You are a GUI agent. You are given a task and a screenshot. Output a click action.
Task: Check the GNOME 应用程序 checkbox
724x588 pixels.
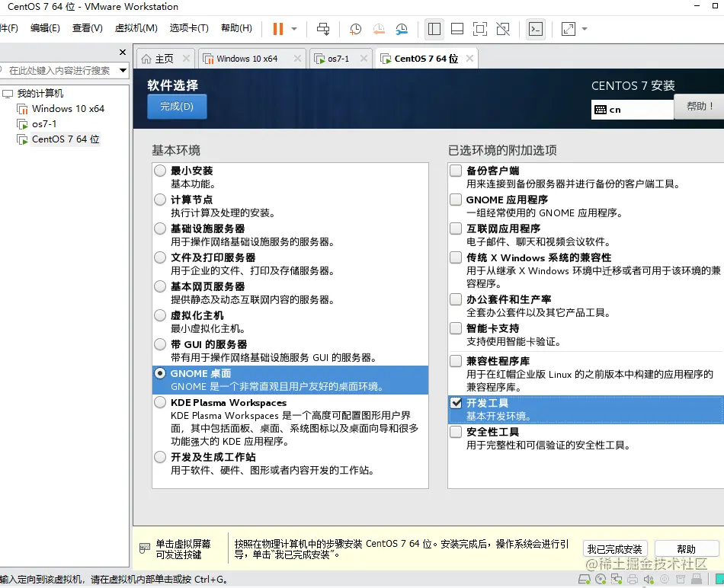click(x=456, y=200)
